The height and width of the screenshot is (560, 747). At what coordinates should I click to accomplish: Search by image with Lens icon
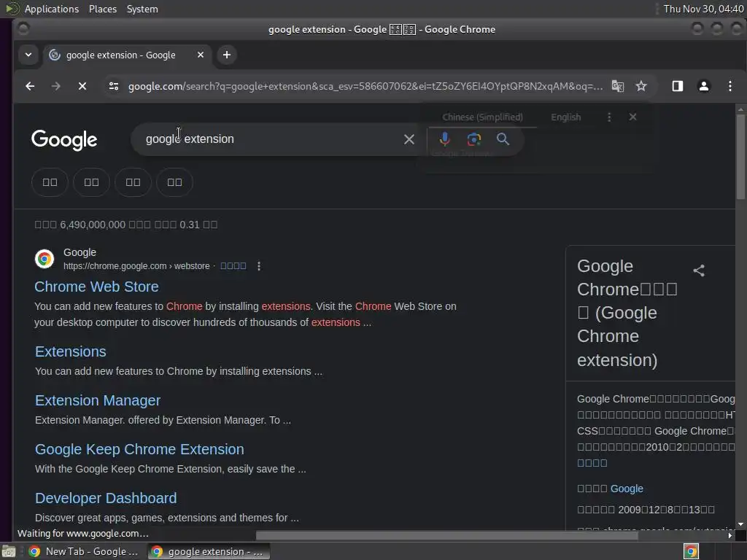pyautogui.click(x=474, y=139)
